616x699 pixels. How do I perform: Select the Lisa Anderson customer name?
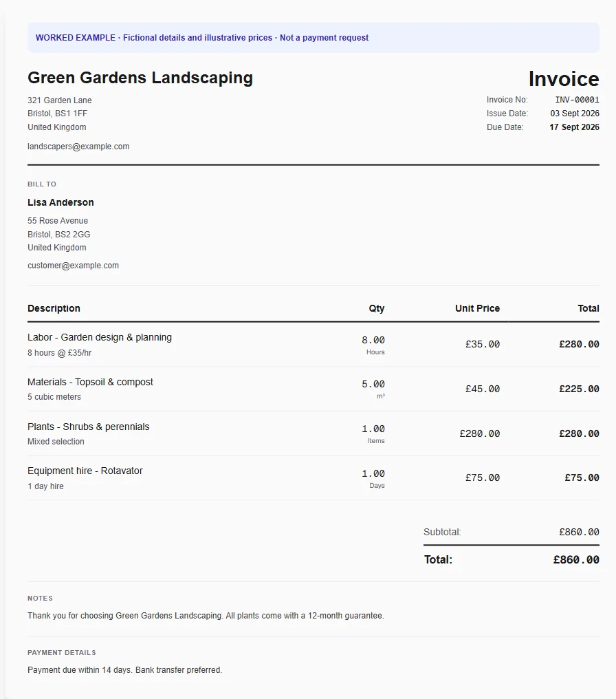coord(60,202)
